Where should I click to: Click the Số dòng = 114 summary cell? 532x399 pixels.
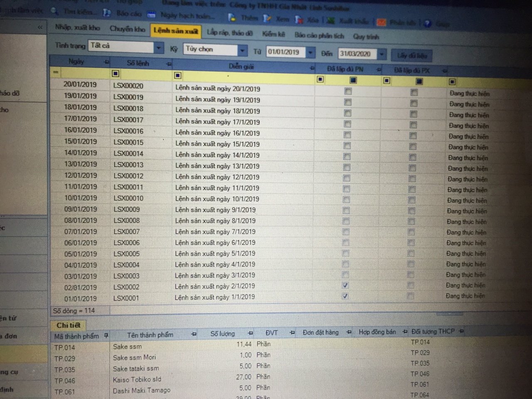[x=80, y=310]
